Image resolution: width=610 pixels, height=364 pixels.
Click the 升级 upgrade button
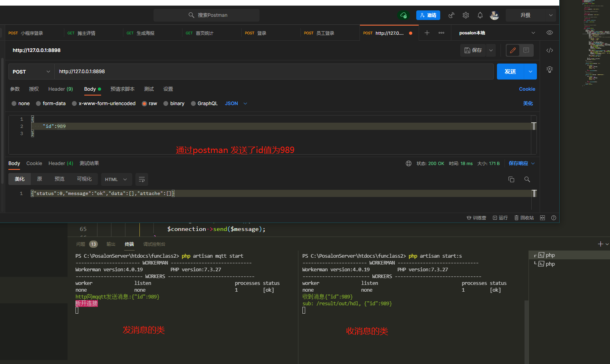[x=525, y=15]
